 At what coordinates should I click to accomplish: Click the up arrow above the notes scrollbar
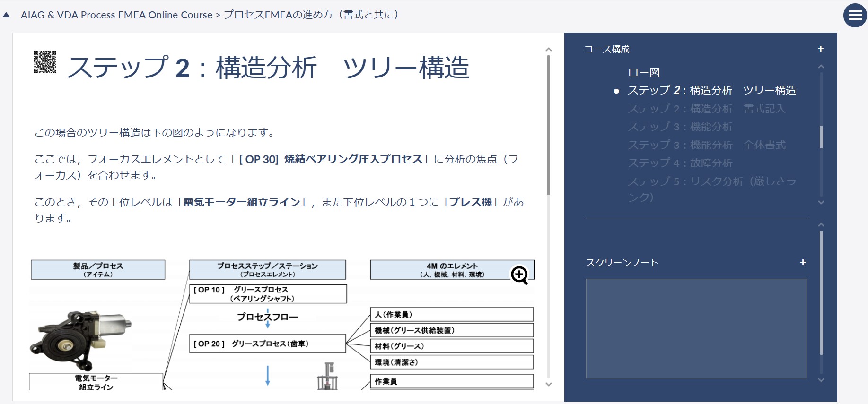coord(821,225)
